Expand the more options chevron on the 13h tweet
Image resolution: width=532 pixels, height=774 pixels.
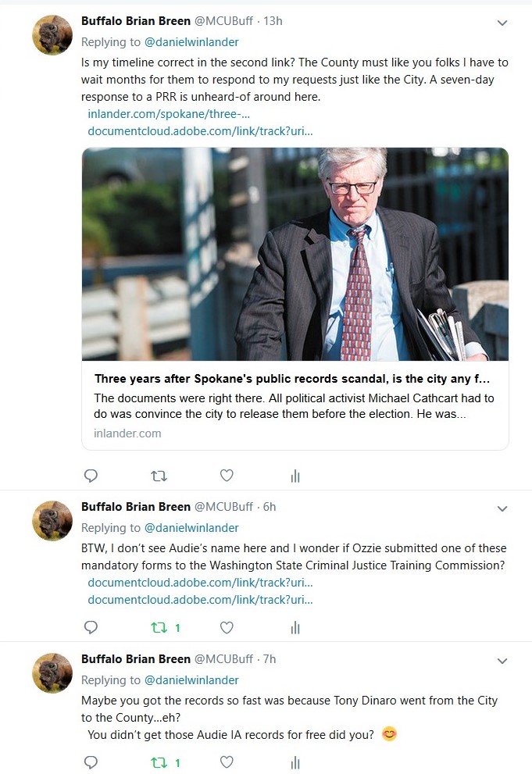pyautogui.click(x=502, y=23)
